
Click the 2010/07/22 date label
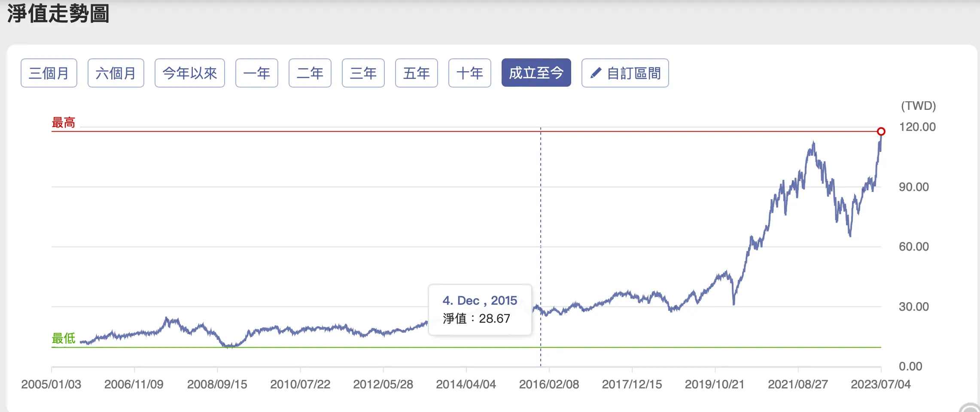[x=300, y=385]
